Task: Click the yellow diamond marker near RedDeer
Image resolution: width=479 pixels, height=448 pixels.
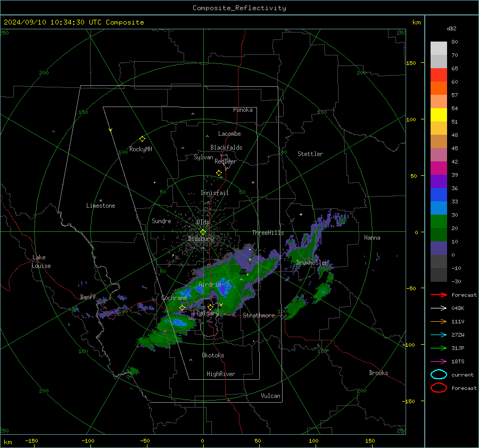Action: (219, 173)
